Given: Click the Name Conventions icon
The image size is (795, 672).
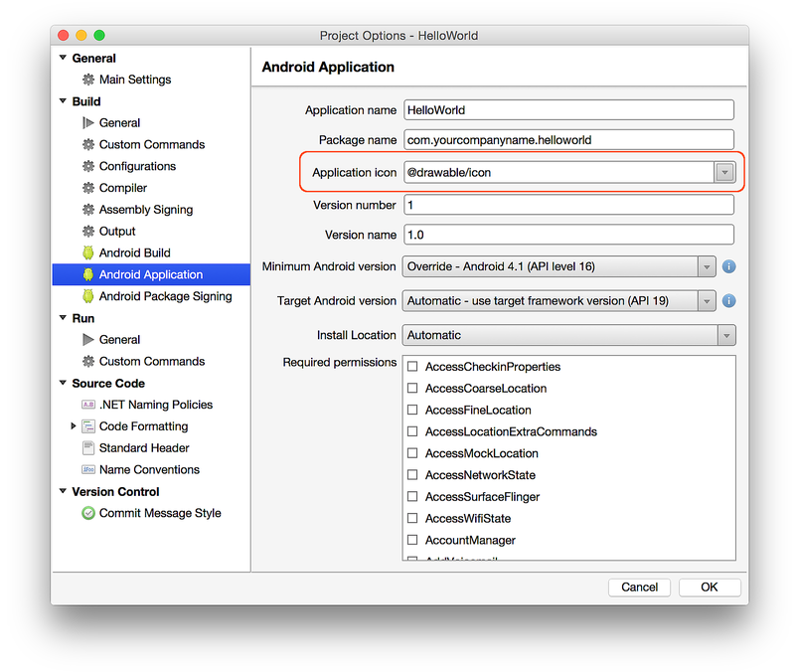Looking at the screenshot, I should (x=86, y=469).
